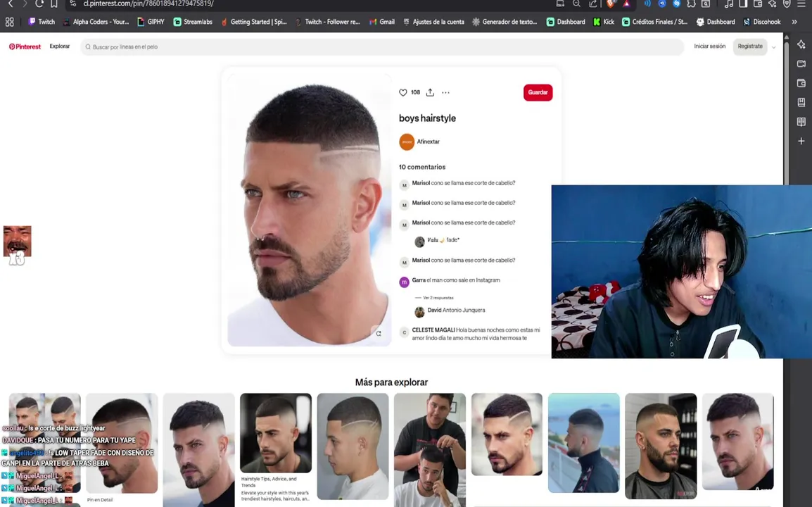Viewport: 812px width, 507px height.
Task: Open the Alpha Coders bookmark
Action: point(96,22)
